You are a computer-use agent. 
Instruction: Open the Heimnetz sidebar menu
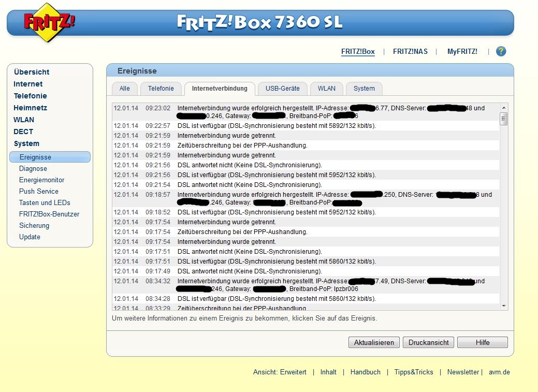[30, 108]
